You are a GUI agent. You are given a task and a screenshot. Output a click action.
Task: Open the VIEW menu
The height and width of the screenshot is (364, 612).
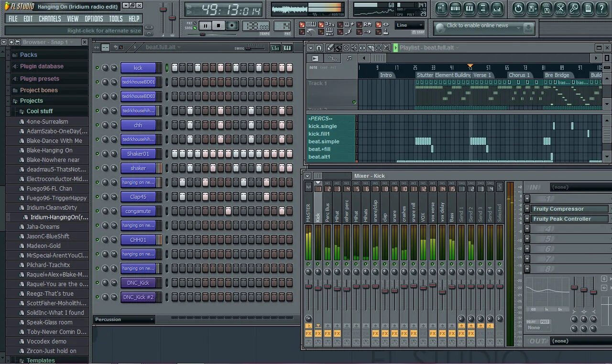(73, 19)
